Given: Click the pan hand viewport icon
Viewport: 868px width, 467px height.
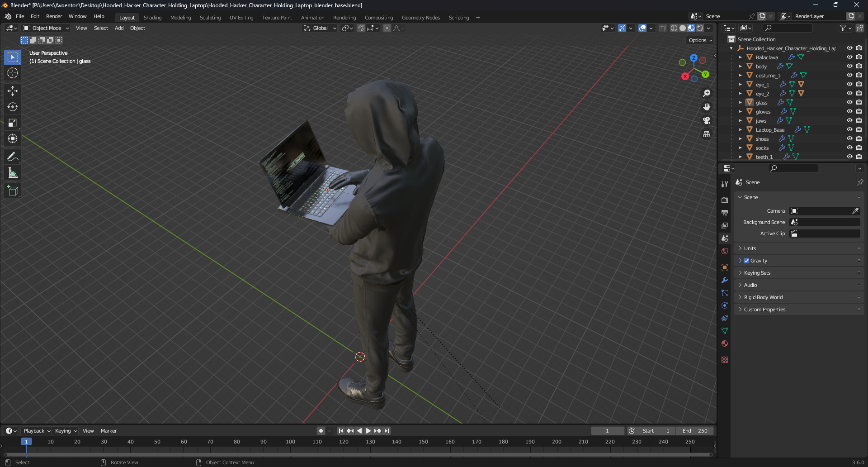Looking at the screenshot, I should [x=707, y=107].
